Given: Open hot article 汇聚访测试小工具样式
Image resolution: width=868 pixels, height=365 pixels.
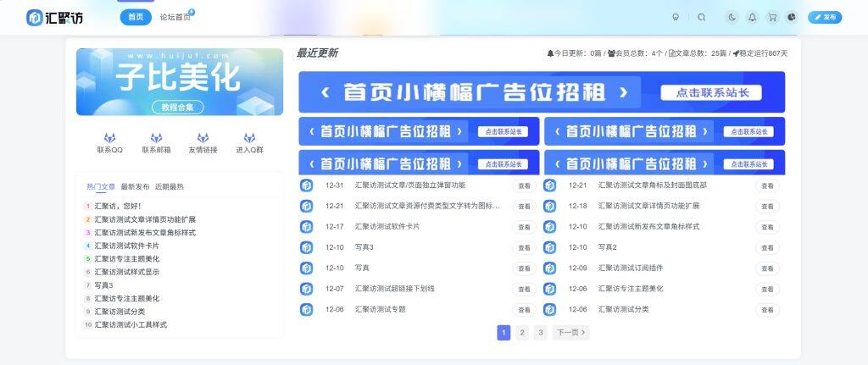Looking at the screenshot, I should point(131,324).
